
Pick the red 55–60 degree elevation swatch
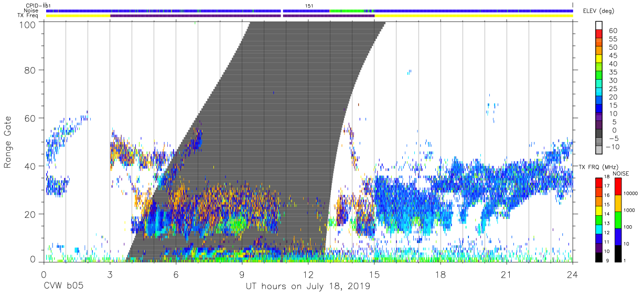click(598, 35)
